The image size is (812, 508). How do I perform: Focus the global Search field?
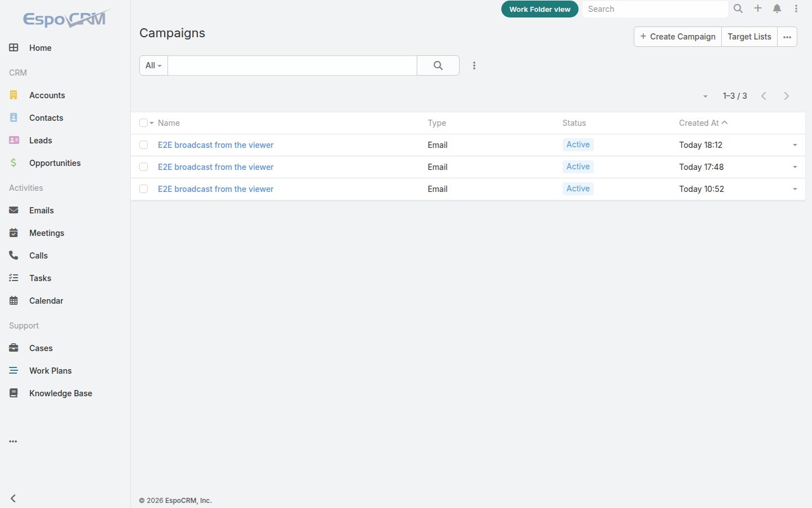[655, 9]
